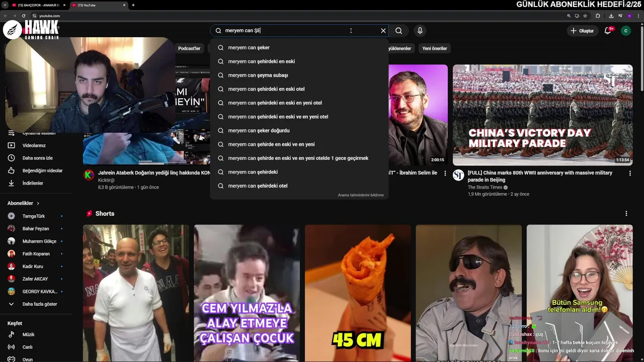This screenshot has width=644, height=362.
Task: Open the China's Victory Day parade thumbnail
Action: (542, 115)
